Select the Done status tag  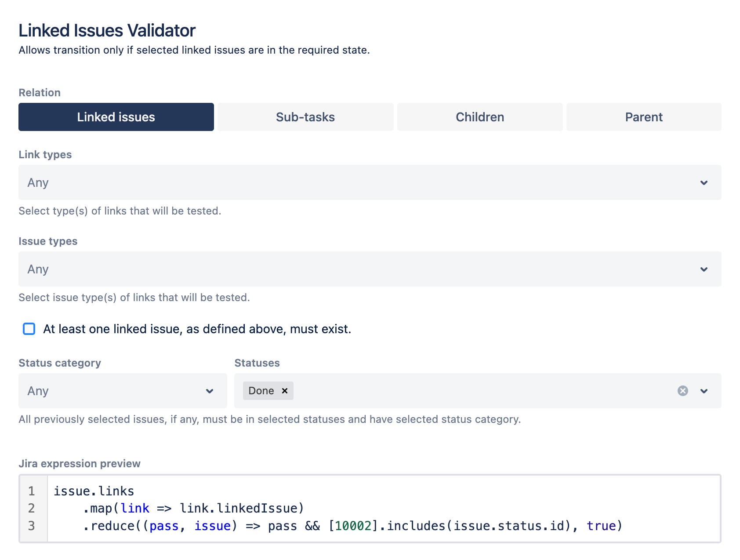click(261, 391)
